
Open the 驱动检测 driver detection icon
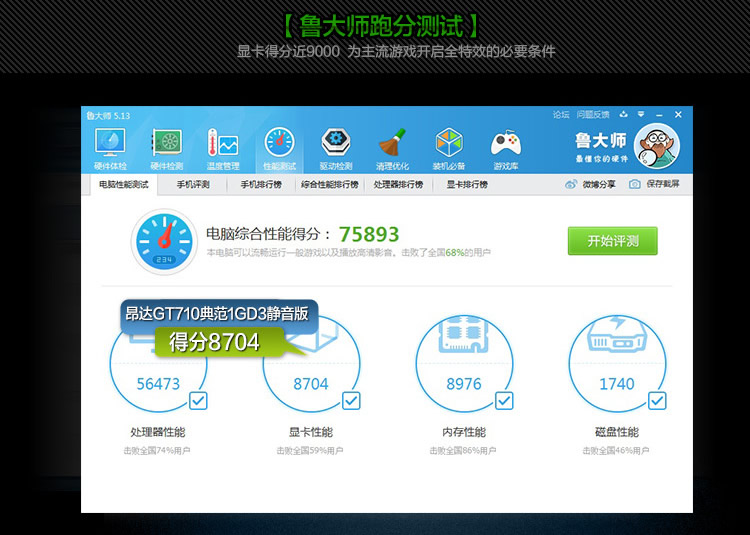pyautogui.click(x=336, y=142)
